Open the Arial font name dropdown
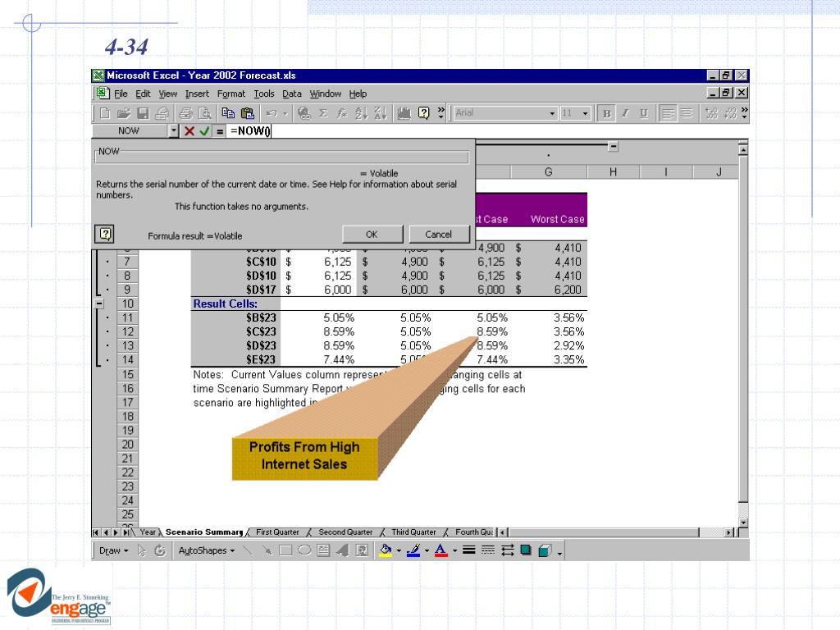Screen dimensions: 840x630 552,113
